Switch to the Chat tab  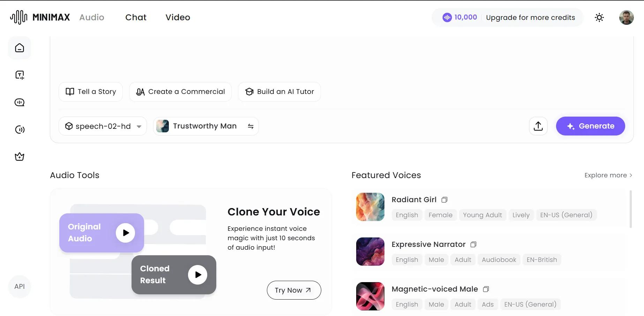point(136,17)
